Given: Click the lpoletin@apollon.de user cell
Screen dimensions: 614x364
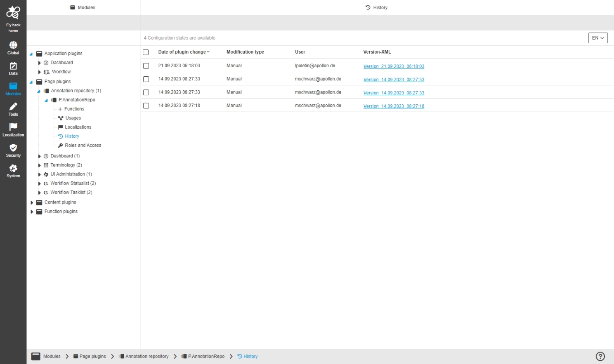Looking at the screenshot, I should (315, 66).
